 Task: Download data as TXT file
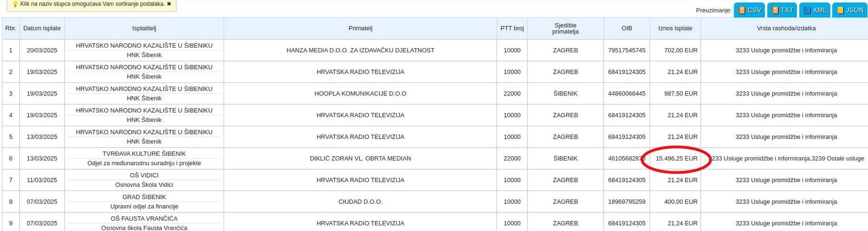click(783, 10)
